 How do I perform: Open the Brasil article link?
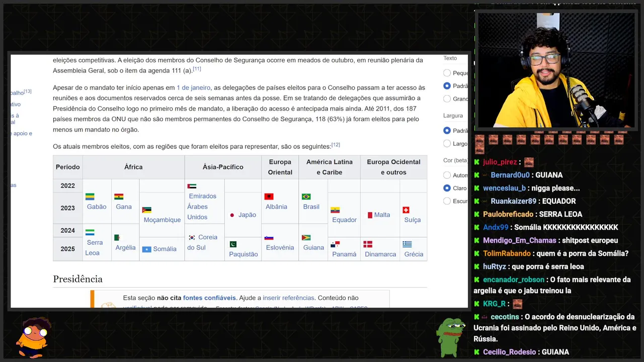[x=311, y=207]
